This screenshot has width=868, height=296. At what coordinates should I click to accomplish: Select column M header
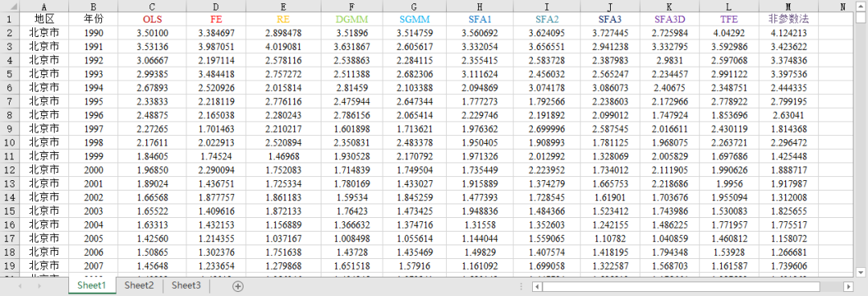tap(788, 6)
